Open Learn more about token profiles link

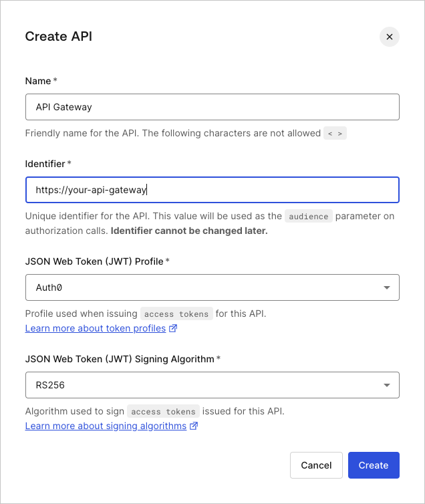(x=96, y=328)
